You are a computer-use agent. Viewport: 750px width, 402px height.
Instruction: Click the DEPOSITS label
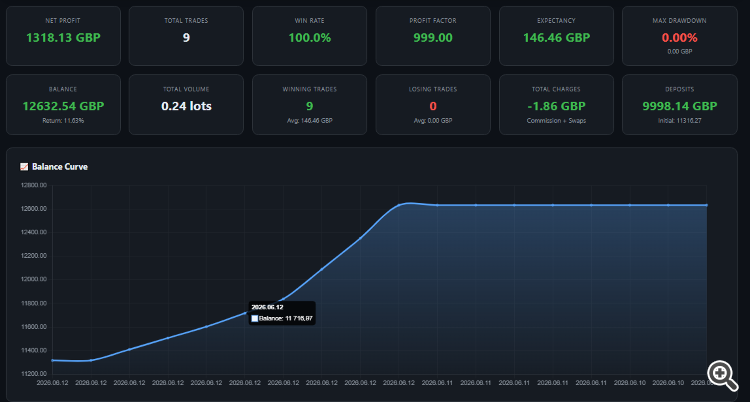pyautogui.click(x=679, y=89)
